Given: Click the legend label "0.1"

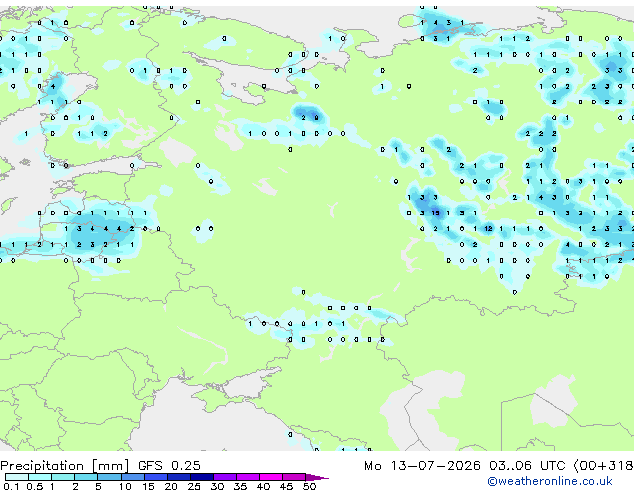Looking at the screenshot, I should click(11, 486).
